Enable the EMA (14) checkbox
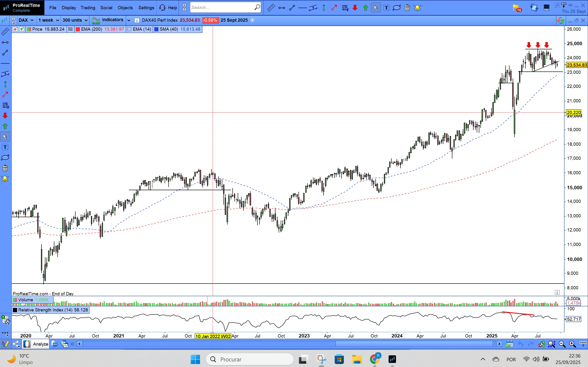Viewport: 588px width, 367px height. point(129,29)
